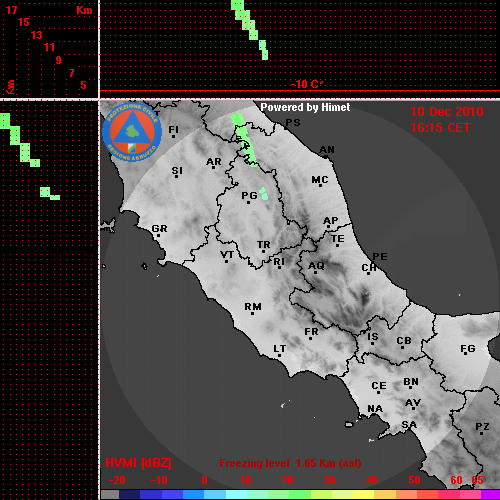Click the CH city label
The image size is (500, 500).
[x=369, y=268]
